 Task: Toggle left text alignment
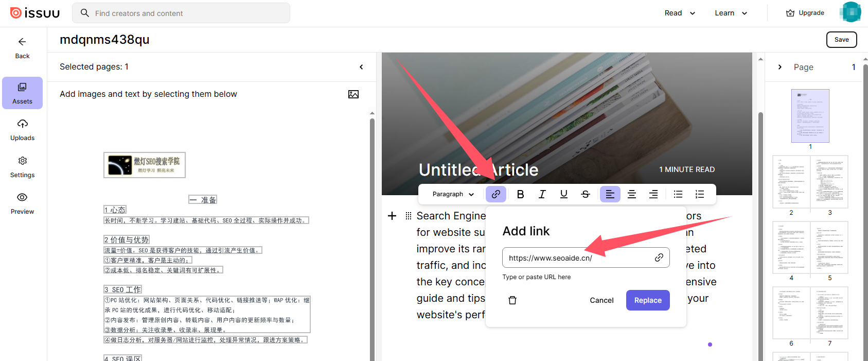[x=610, y=194]
